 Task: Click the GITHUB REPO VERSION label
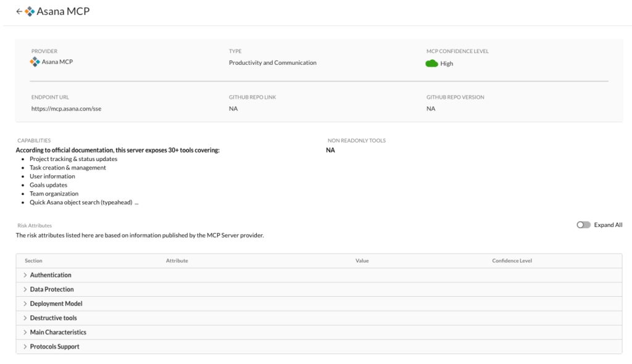pos(455,97)
